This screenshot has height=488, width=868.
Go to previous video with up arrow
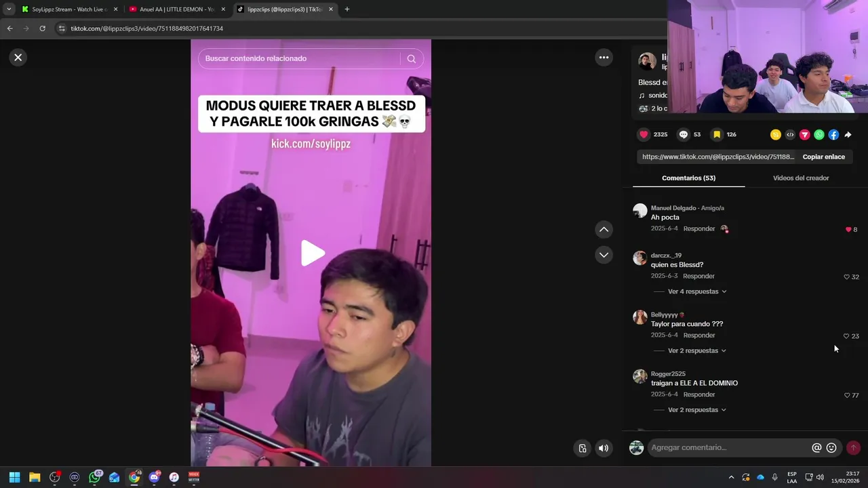[x=604, y=230]
